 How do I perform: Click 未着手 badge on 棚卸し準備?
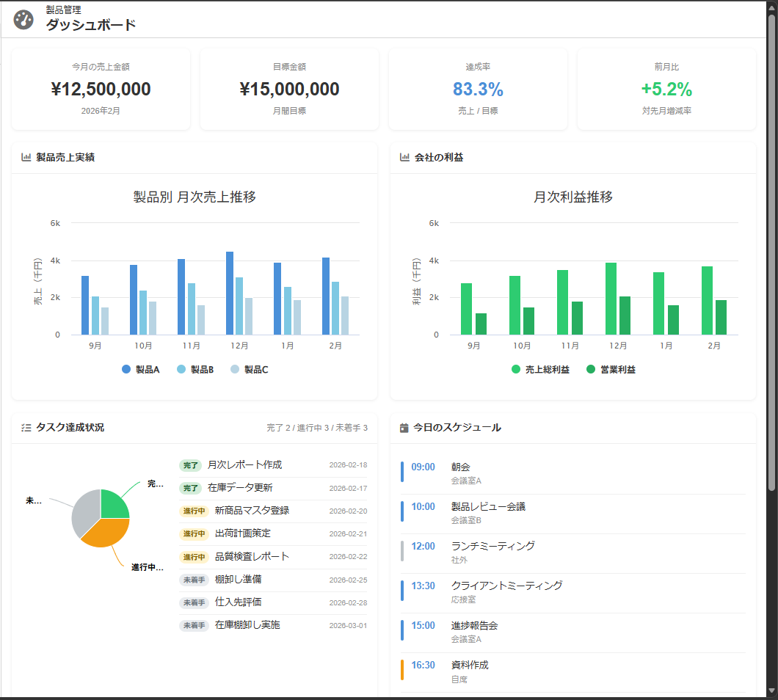coord(194,580)
